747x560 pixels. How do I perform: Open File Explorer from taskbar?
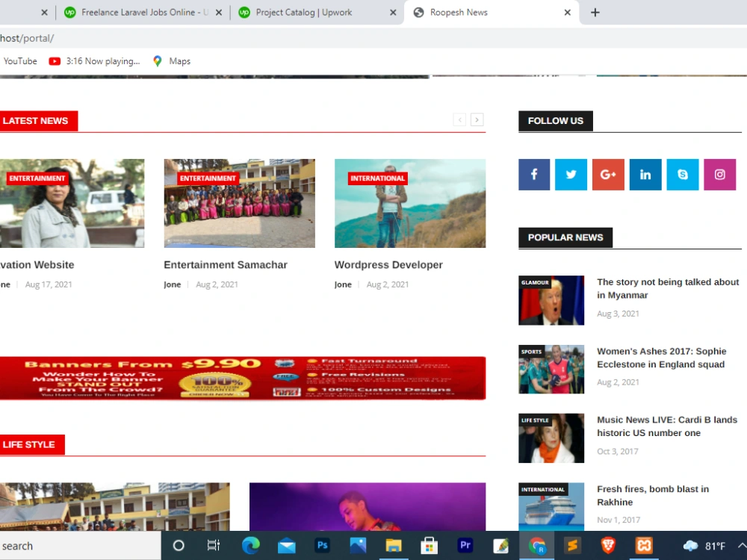[394, 546]
